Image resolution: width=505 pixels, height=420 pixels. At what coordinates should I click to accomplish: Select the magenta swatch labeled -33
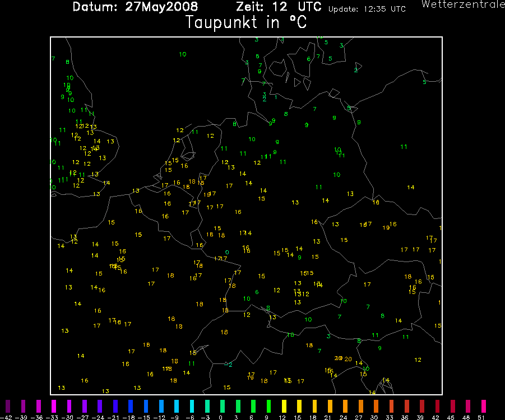(54, 406)
